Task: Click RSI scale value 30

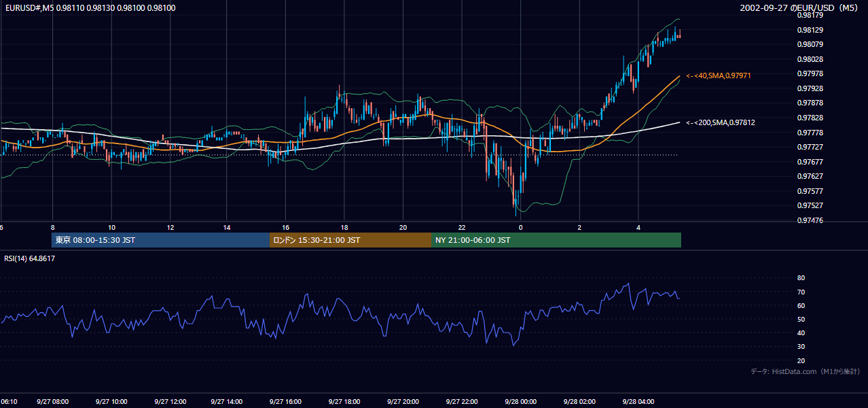Action: click(x=801, y=347)
